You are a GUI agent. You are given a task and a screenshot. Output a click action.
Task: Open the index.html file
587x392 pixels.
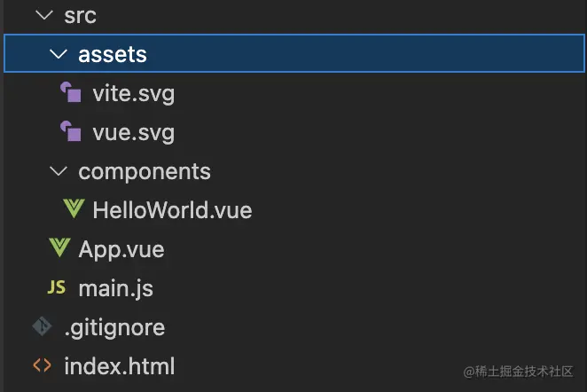pos(120,366)
